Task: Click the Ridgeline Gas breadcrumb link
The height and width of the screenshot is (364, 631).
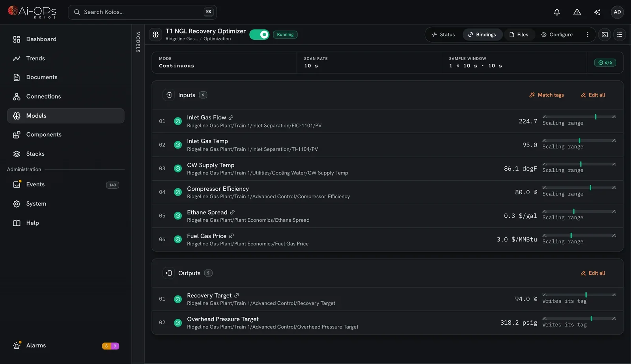Action: pos(182,39)
